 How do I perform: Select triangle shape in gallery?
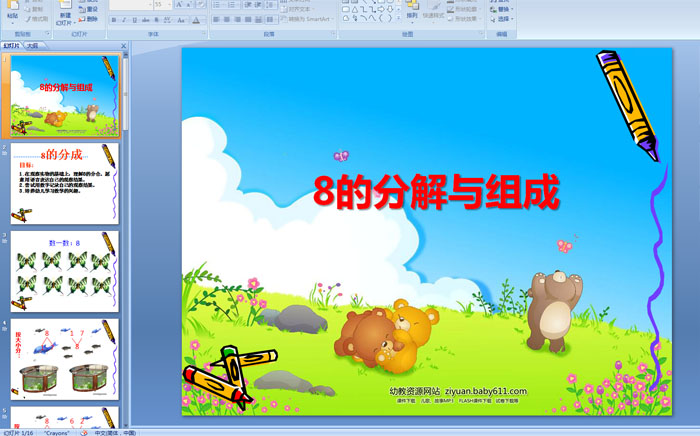click(x=354, y=9)
